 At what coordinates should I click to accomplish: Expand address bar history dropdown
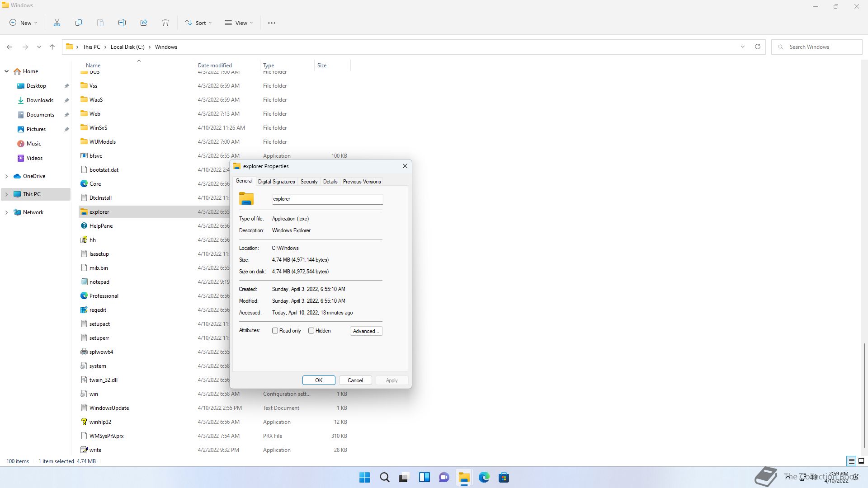point(742,47)
